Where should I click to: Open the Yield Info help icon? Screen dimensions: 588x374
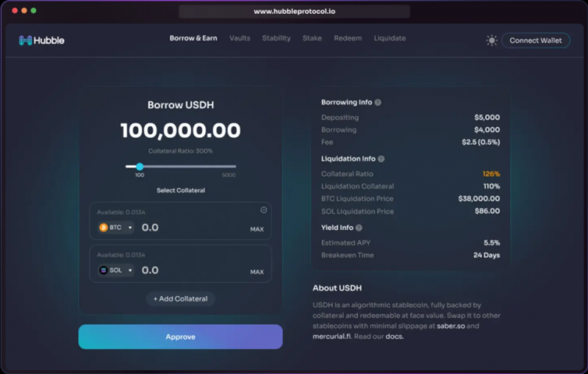[x=359, y=228]
